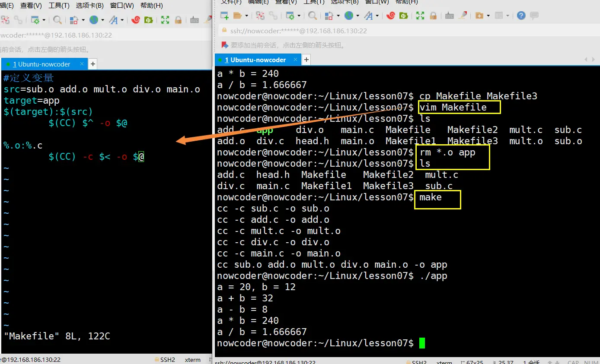Open 工具(T) menu in left window

pyautogui.click(x=59, y=6)
